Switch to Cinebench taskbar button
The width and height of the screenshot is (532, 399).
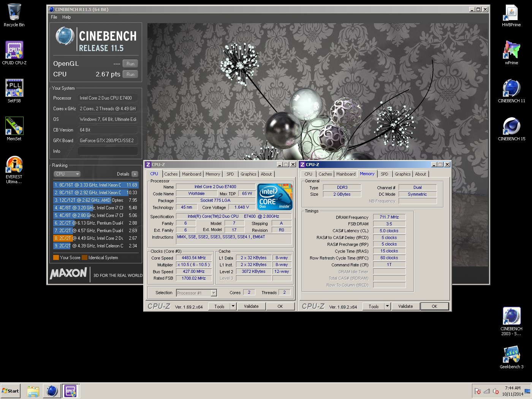52,391
